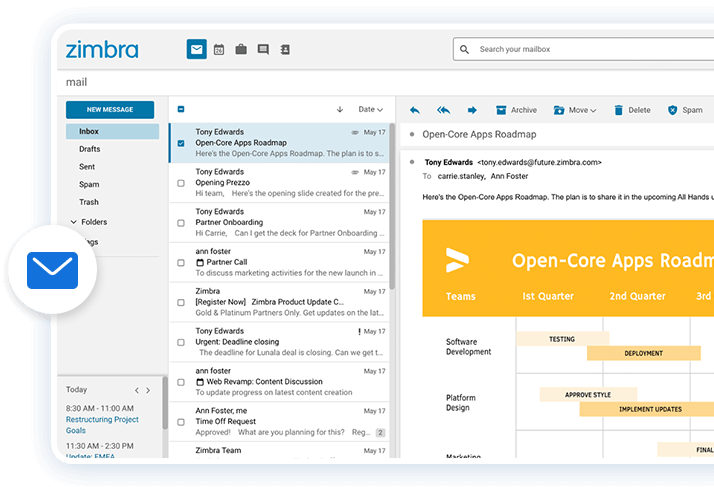
Task: Open the Calendar app icon
Action: click(219, 49)
